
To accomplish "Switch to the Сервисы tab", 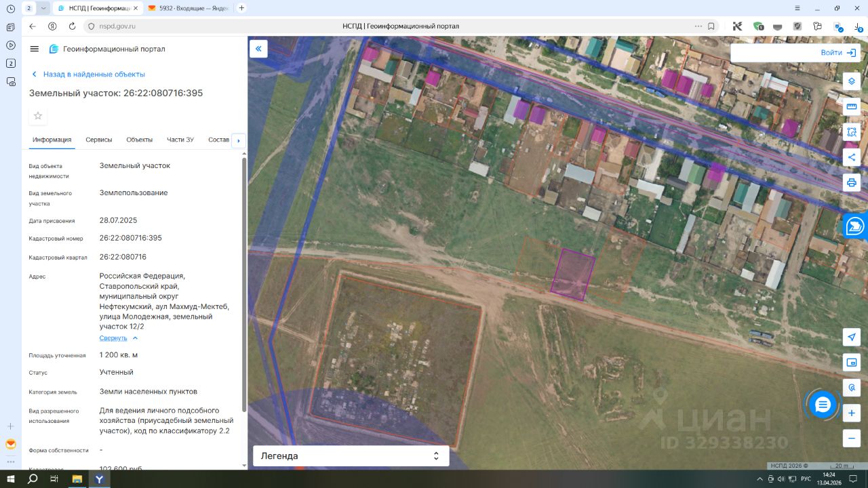I will (x=99, y=140).
